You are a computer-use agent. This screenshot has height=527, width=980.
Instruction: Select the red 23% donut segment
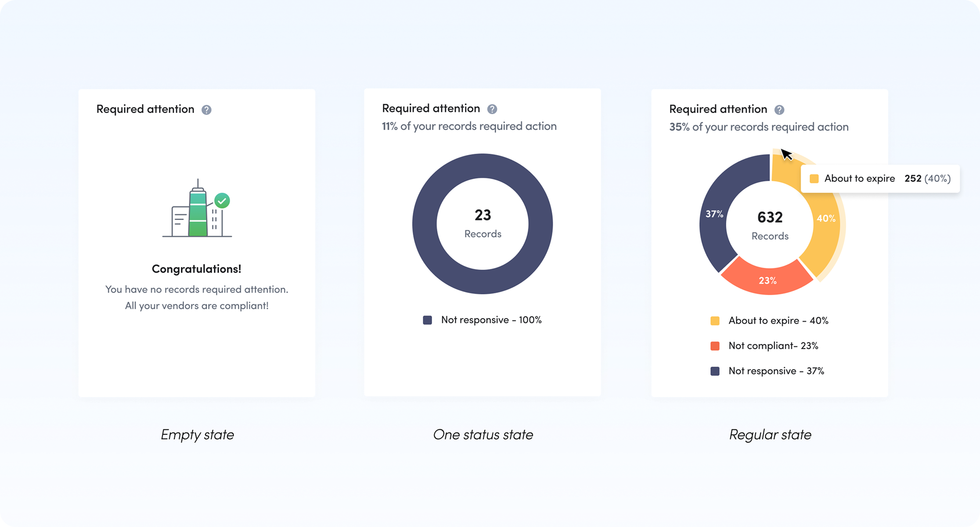[x=768, y=280]
